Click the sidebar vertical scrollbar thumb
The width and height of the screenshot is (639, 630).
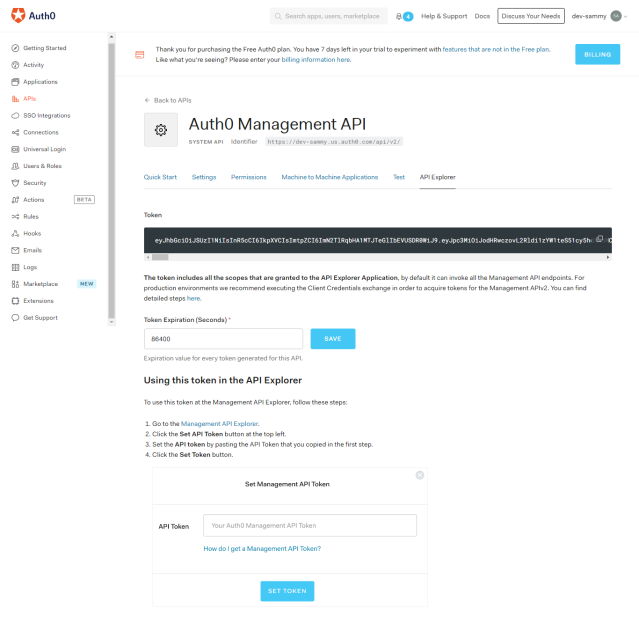click(x=111, y=181)
